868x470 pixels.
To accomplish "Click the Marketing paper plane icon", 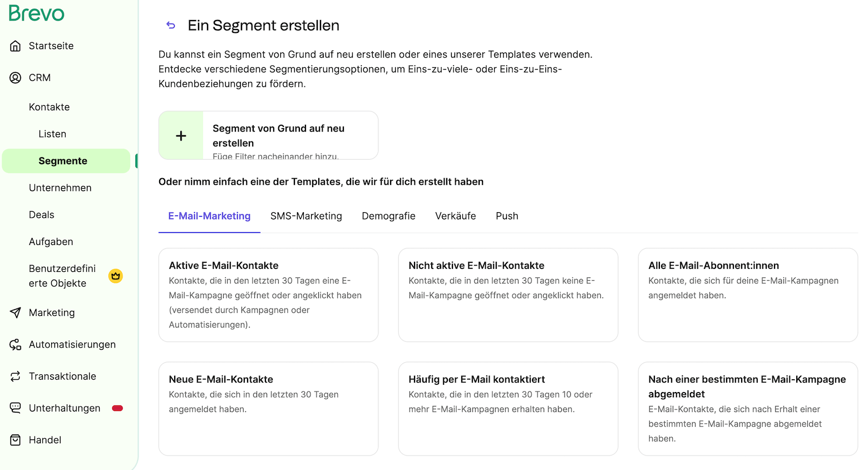I will pos(16,312).
